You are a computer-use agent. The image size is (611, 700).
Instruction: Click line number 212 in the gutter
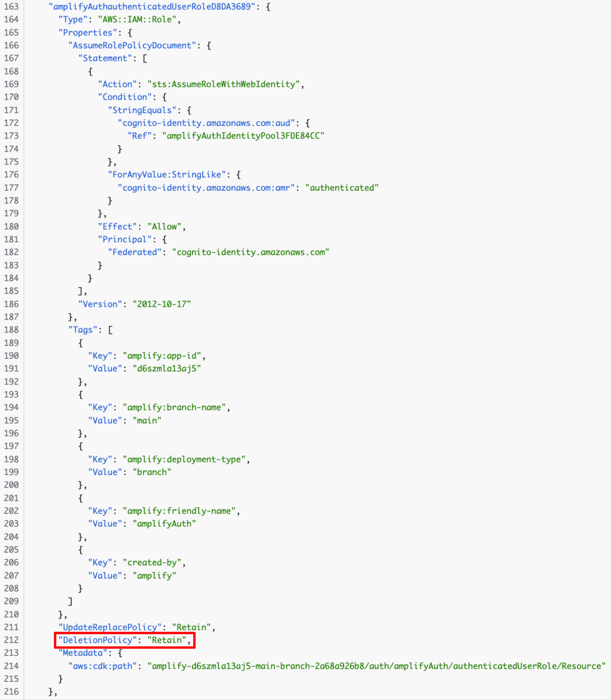point(11,640)
